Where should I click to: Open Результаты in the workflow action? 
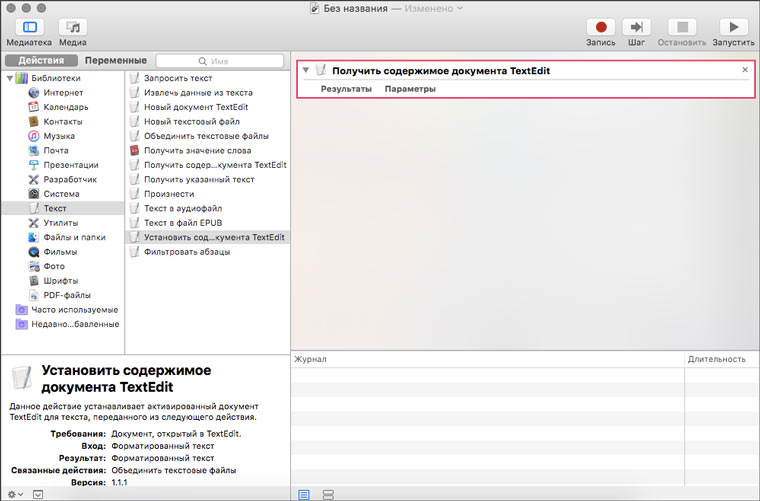click(x=346, y=89)
